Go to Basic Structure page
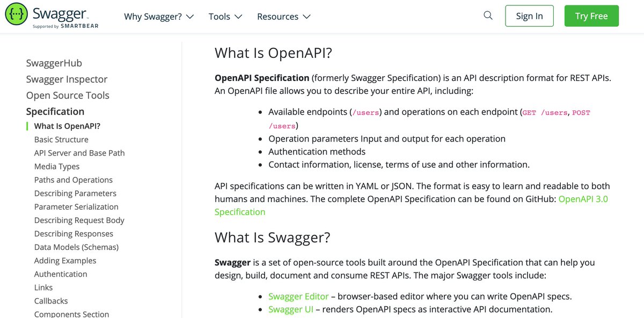The width and height of the screenshot is (644, 318). (x=61, y=139)
